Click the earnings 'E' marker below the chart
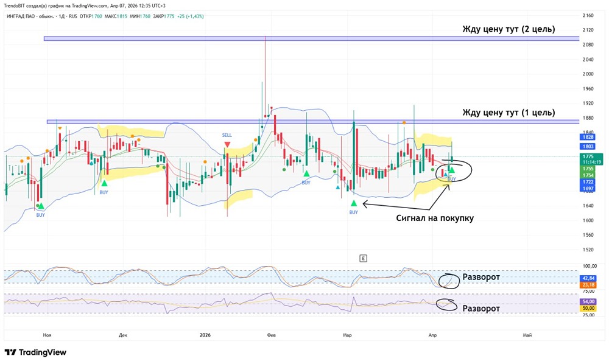 pyautogui.click(x=363, y=259)
